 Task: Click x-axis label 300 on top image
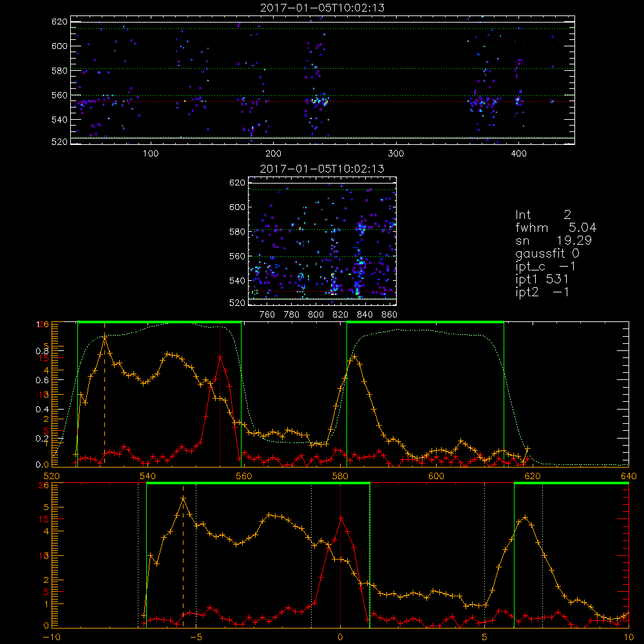[396, 153]
